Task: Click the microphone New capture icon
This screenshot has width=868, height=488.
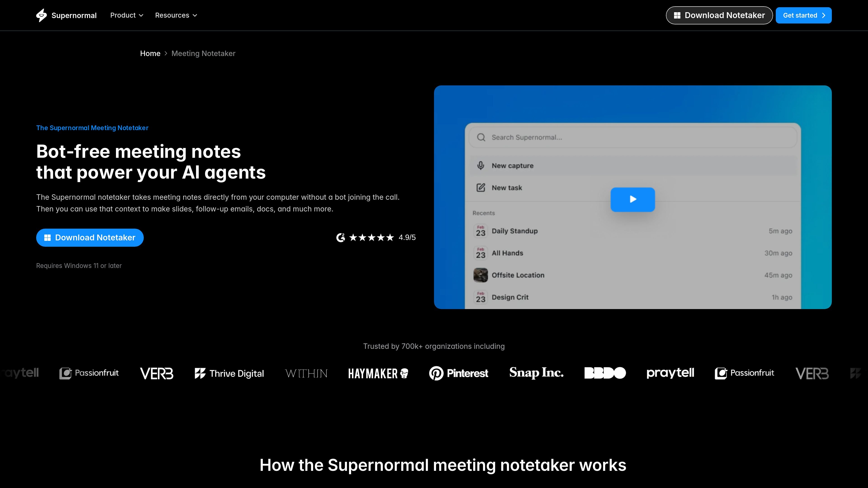Action: (x=481, y=165)
